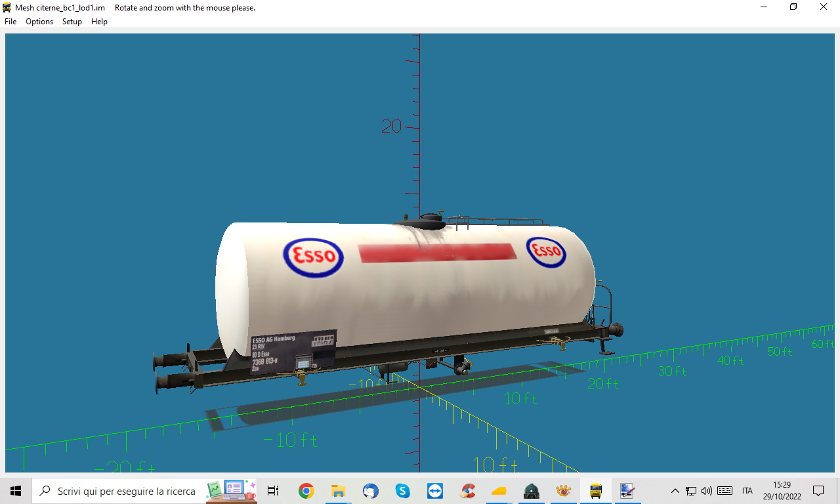The width and height of the screenshot is (840, 504).
Task: Open the Options menu
Action: click(x=39, y=22)
